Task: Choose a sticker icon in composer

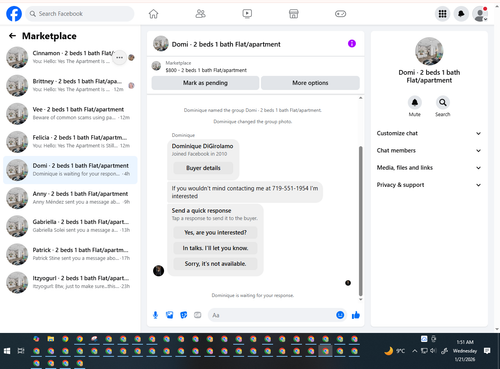Action: click(x=184, y=315)
